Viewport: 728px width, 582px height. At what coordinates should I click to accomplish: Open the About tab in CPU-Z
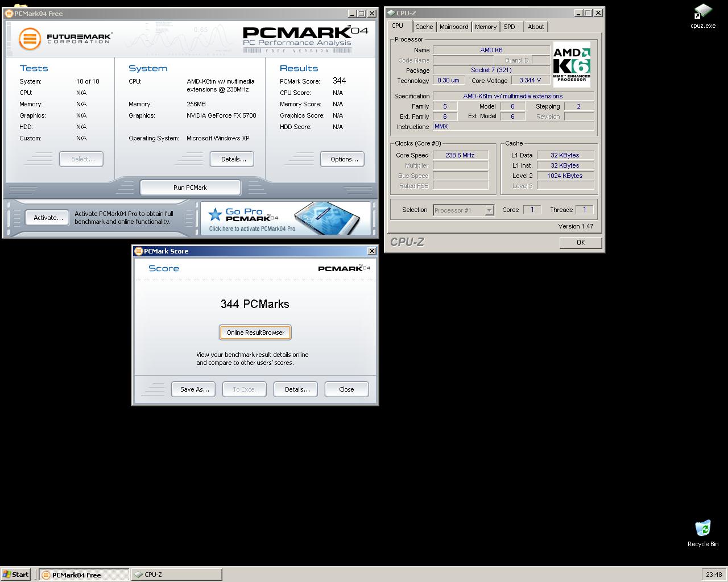pyautogui.click(x=536, y=27)
